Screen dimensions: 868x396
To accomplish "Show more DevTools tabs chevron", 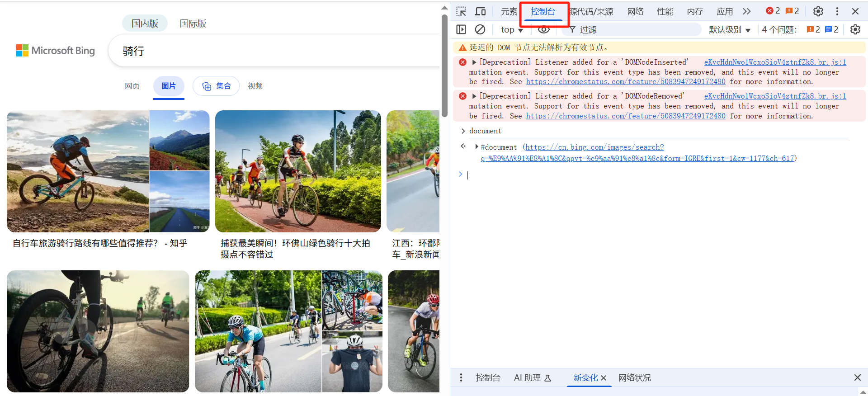I will coord(747,11).
